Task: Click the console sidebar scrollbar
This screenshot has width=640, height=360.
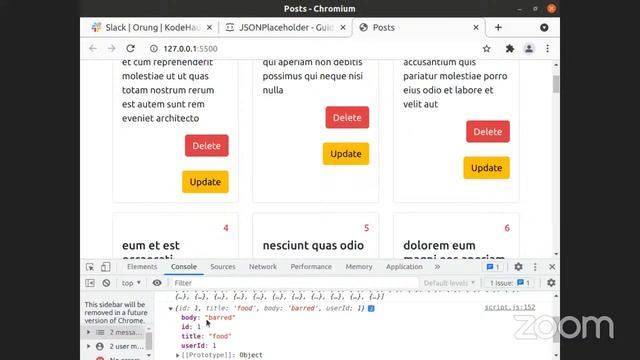Action: point(149,342)
